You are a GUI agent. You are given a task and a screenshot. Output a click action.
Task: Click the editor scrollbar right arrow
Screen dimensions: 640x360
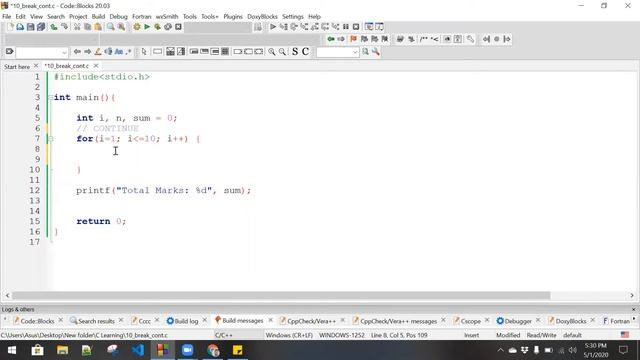632,296
